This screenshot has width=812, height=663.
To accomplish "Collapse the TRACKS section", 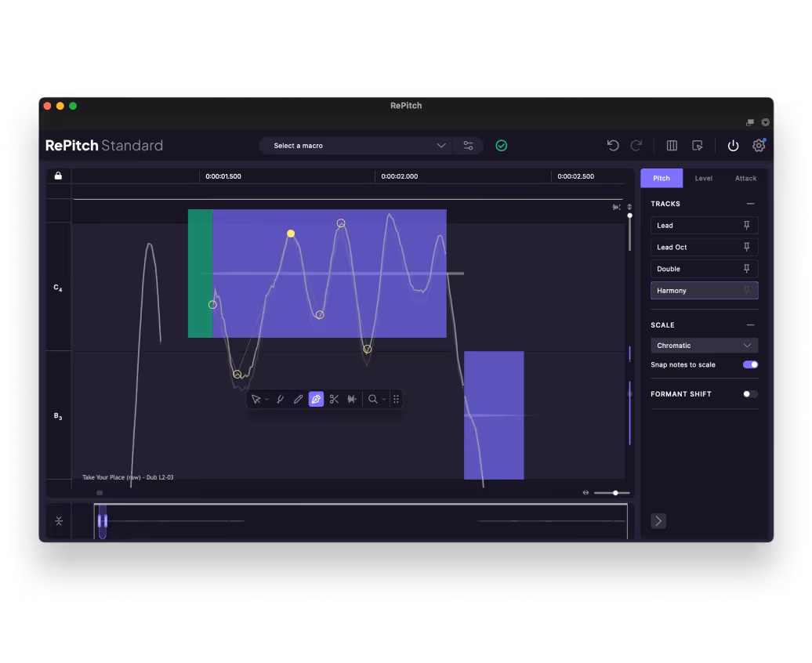I will (750, 204).
